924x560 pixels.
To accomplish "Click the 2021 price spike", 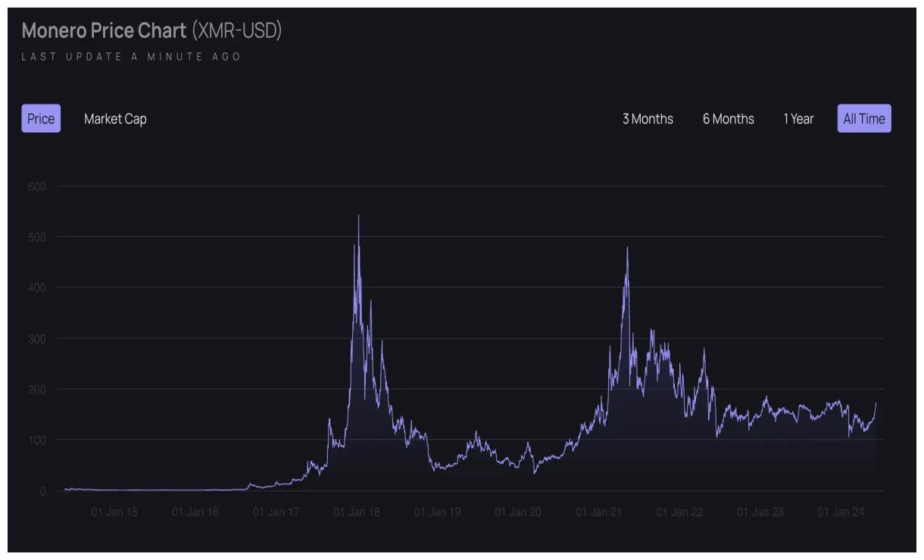I will [x=627, y=248].
